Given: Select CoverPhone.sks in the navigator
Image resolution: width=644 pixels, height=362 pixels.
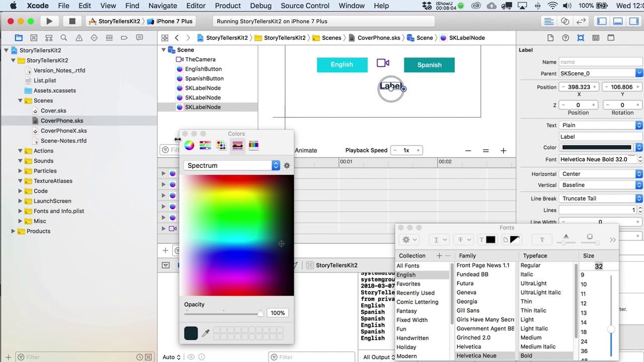Looking at the screenshot, I should pyautogui.click(x=62, y=121).
